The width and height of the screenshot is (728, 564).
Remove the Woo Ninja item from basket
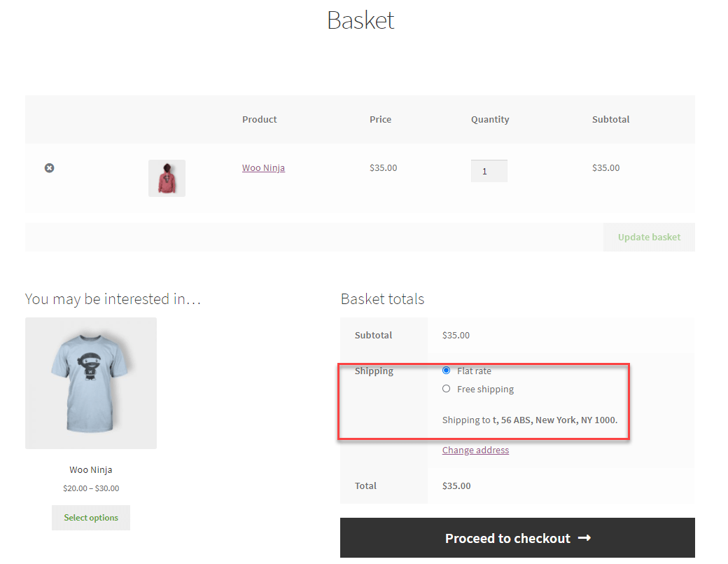(x=49, y=167)
